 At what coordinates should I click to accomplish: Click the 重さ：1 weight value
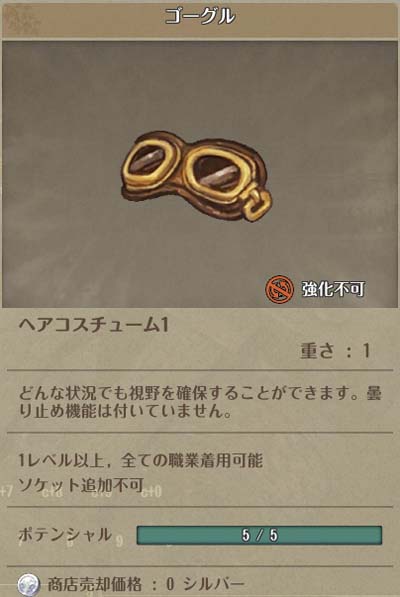click(x=335, y=351)
